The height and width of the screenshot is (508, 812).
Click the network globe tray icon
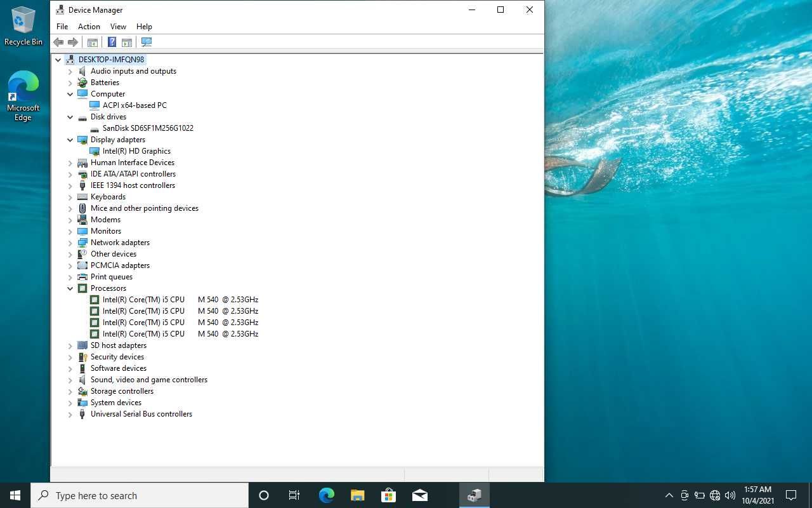pyautogui.click(x=715, y=495)
